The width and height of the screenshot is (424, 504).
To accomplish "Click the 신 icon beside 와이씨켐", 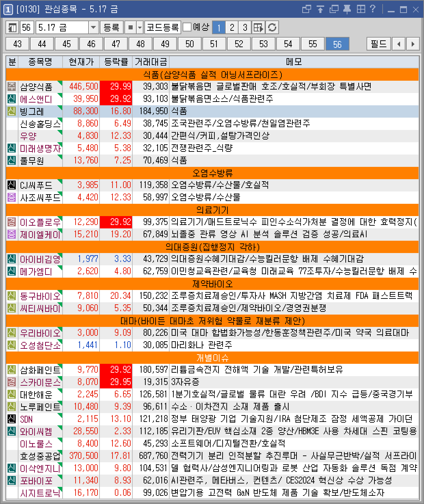I will point(12,431).
